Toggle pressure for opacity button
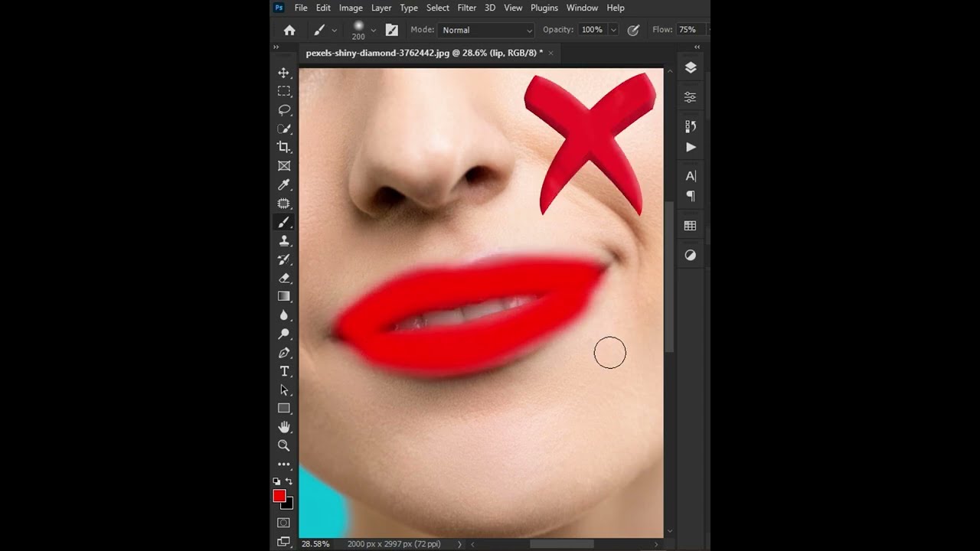980x551 pixels. point(633,30)
